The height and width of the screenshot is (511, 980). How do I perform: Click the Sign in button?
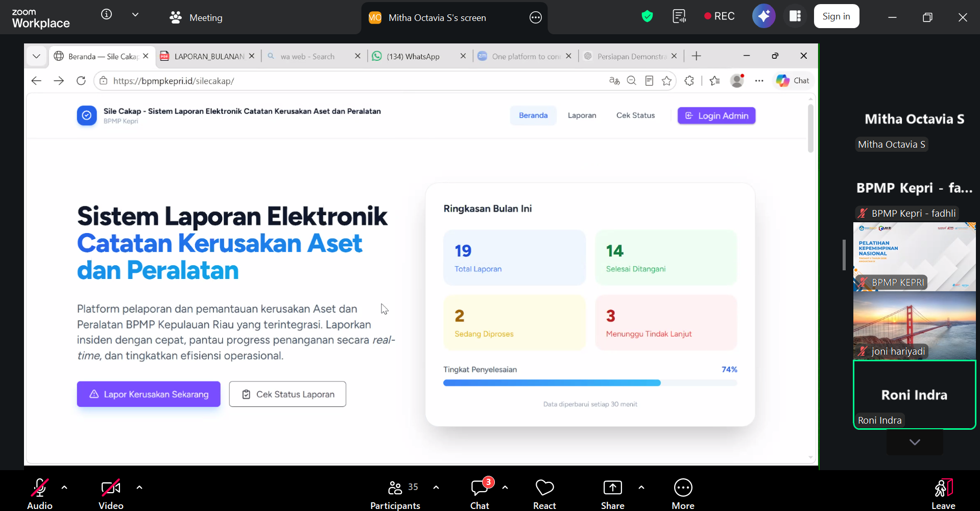(836, 16)
